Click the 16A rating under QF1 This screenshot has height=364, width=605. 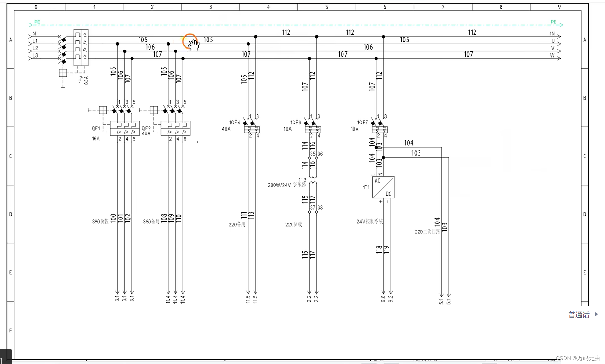96,139
